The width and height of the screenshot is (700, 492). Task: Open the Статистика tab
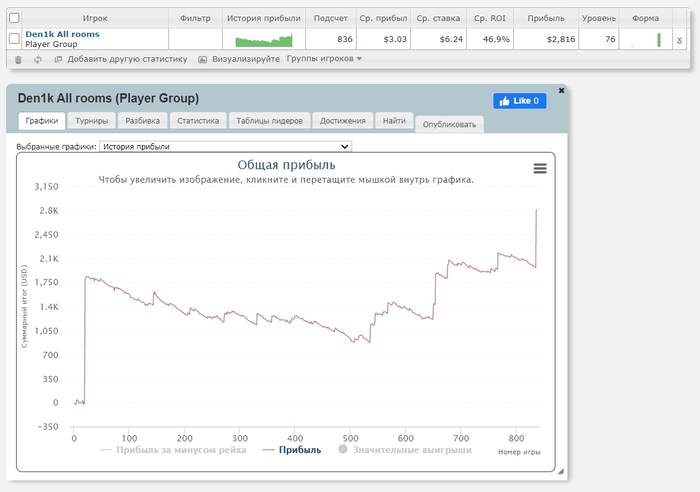click(x=198, y=121)
